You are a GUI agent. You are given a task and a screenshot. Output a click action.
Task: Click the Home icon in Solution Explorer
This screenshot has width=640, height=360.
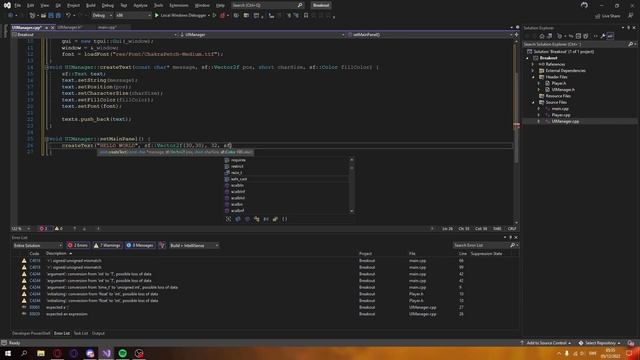[x=542, y=36]
